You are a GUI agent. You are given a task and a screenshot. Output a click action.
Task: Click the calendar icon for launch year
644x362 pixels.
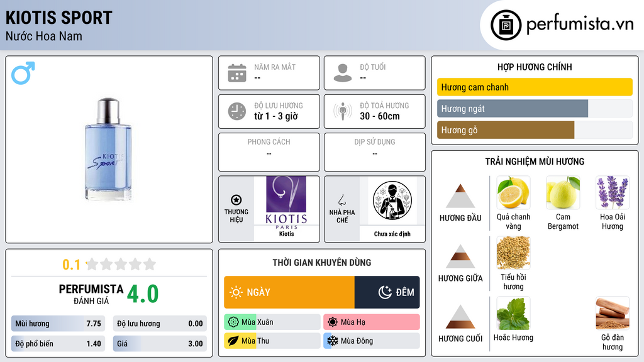[x=237, y=73]
